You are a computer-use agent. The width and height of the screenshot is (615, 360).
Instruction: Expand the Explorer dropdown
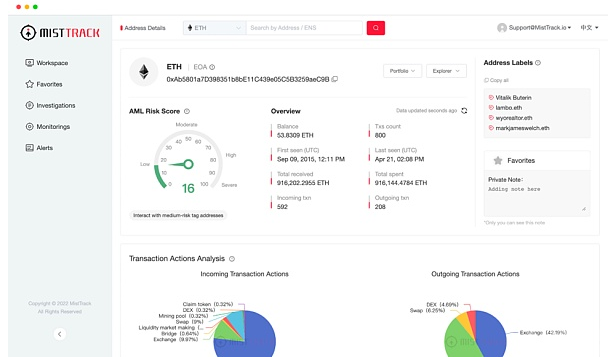[x=446, y=71]
